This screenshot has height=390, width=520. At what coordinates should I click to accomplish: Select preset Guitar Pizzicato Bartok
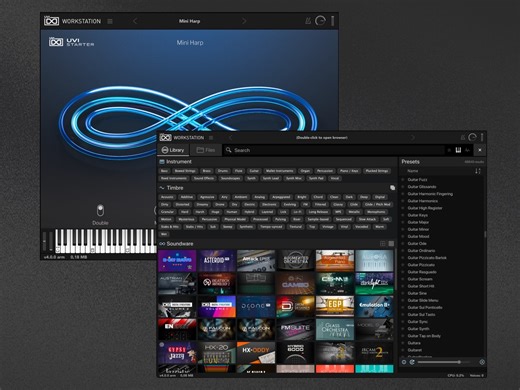[427, 258]
